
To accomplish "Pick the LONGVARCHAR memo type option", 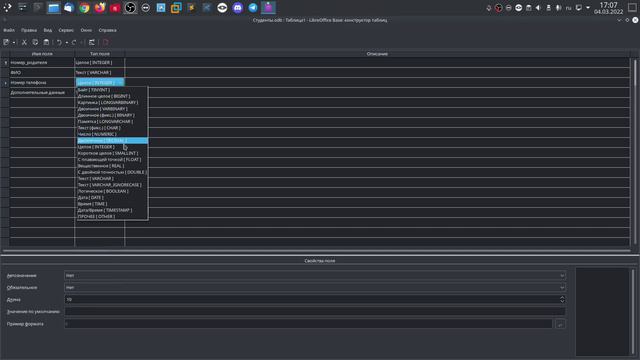I will 112,121.
